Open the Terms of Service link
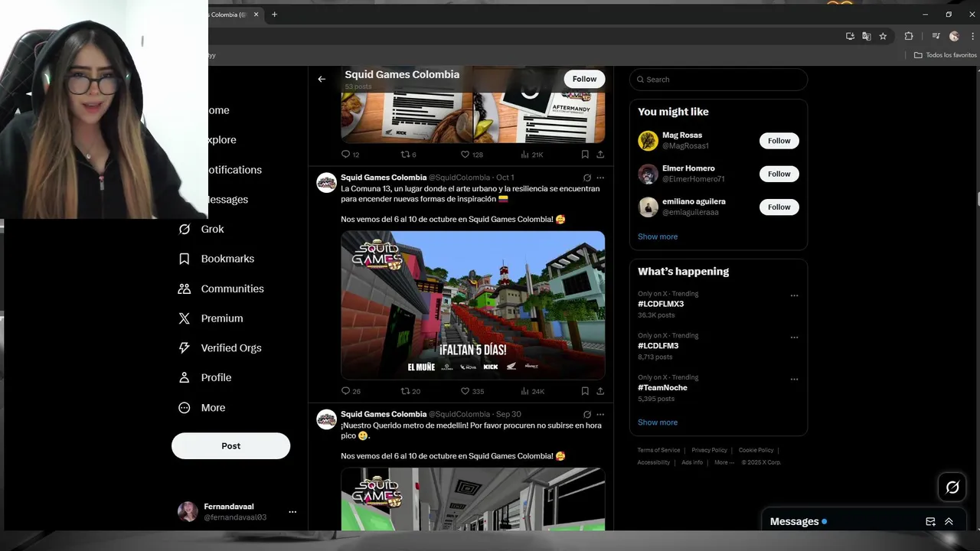The image size is (980, 551). coord(658,450)
